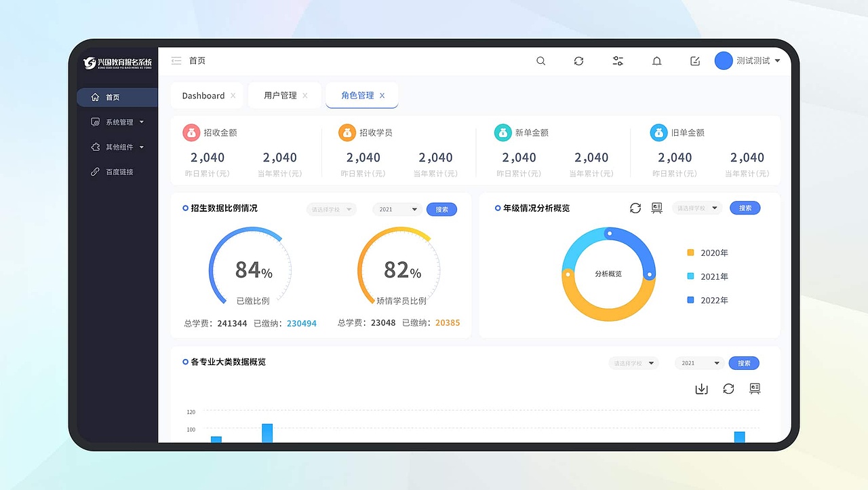Download the 各专业大类数据概览 chart

click(x=702, y=389)
